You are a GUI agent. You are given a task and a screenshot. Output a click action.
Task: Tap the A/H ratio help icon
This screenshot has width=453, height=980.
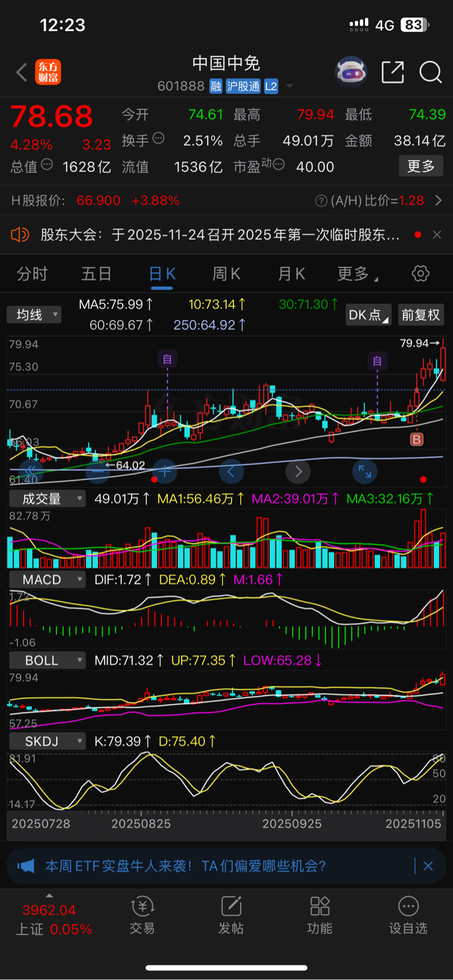tap(321, 201)
